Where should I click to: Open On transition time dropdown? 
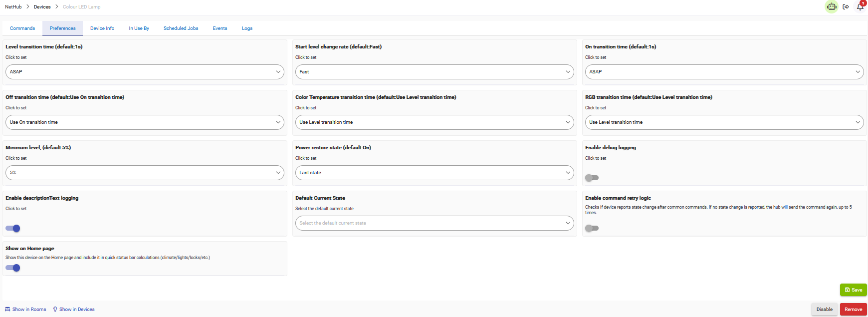point(724,72)
